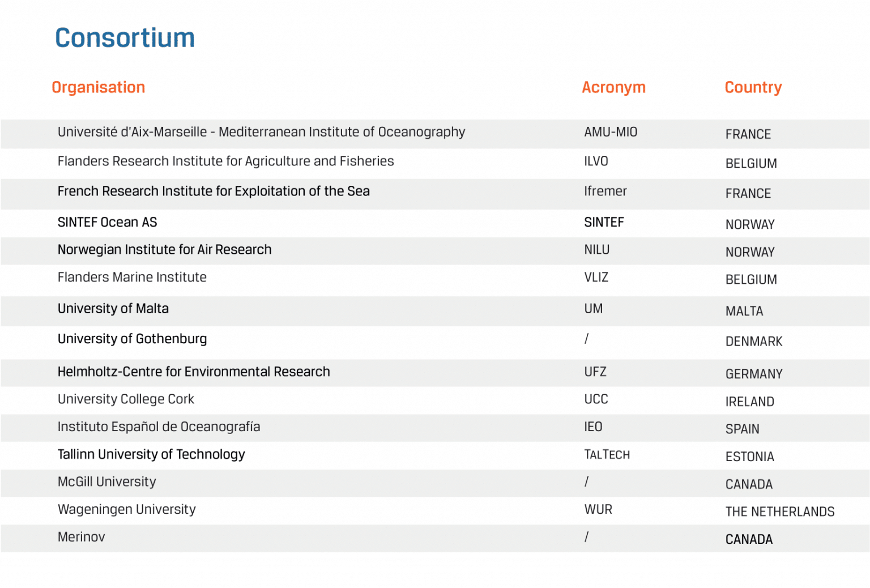Click the University of Malta name
Image resolution: width=870 pixels, height=588 pixels.
(113, 309)
